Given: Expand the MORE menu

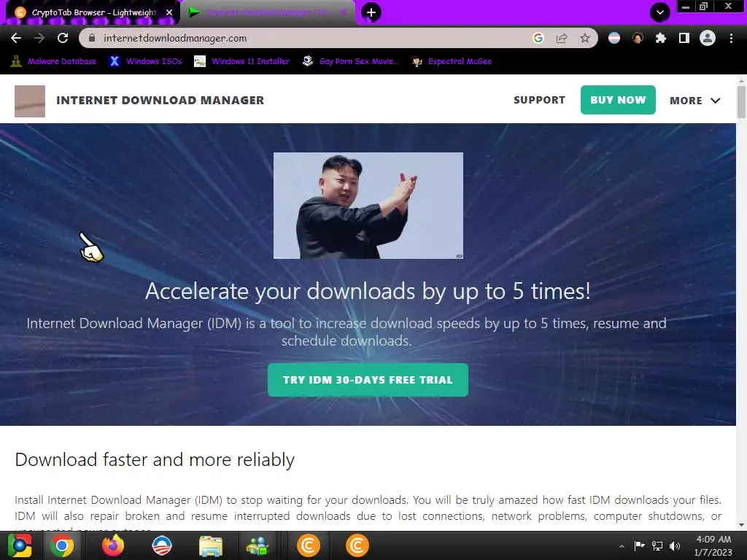Looking at the screenshot, I should tap(694, 101).
